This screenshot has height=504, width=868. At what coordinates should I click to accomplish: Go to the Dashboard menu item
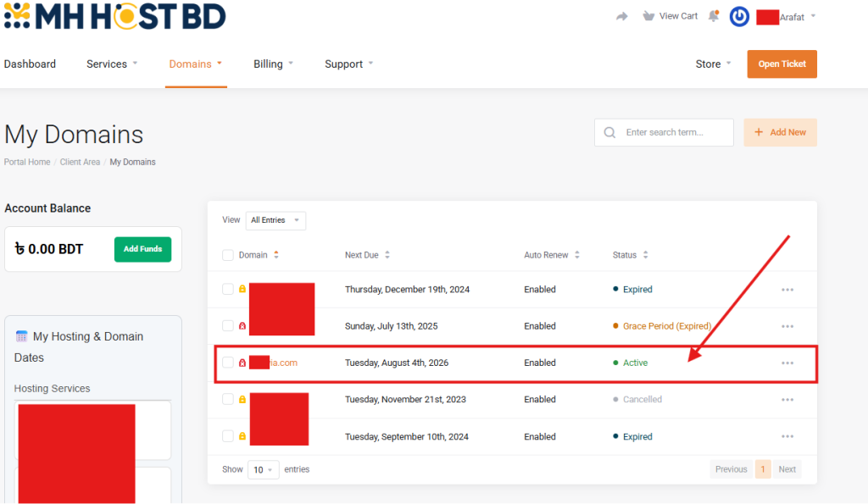30,64
